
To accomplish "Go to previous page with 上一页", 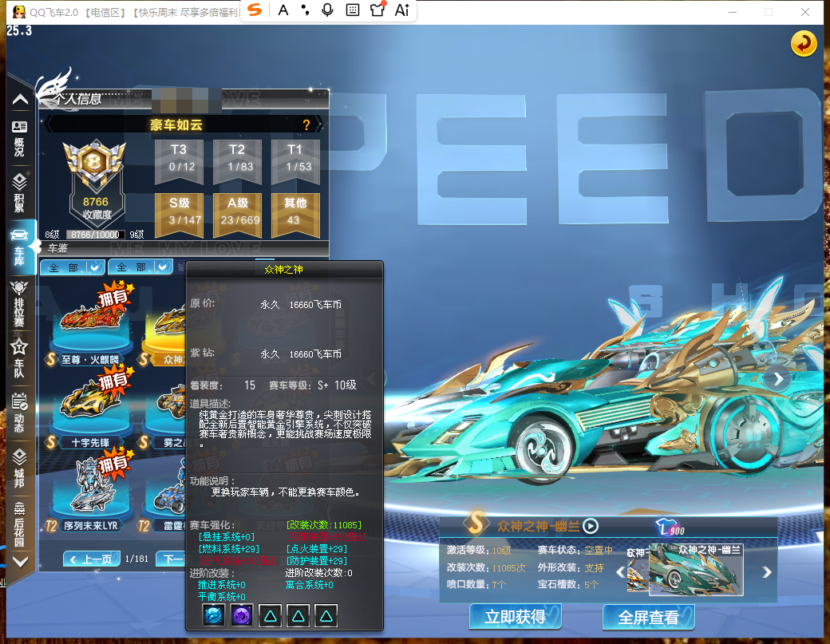I will tap(92, 559).
